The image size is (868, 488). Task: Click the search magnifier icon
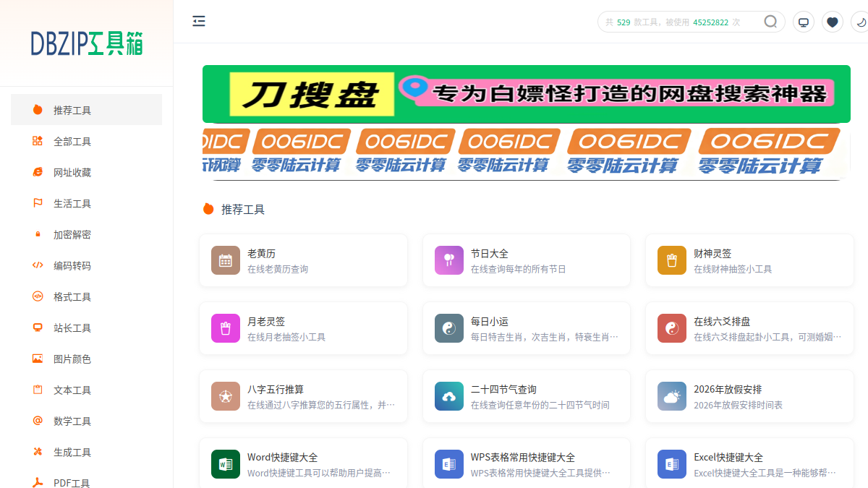771,22
